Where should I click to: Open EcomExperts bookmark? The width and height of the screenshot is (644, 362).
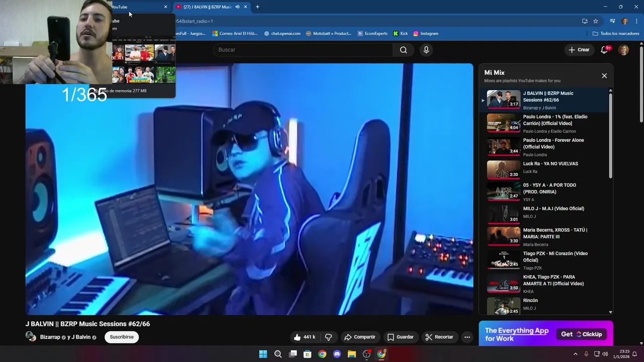(372, 34)
